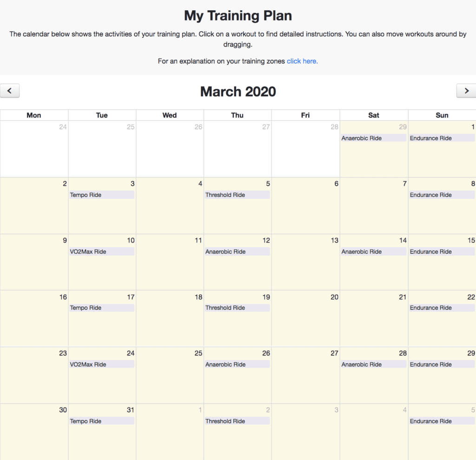View the Endurance Ride on March 15
The width and height of the screenshot is (476, 460).
(x=441, y=251)
